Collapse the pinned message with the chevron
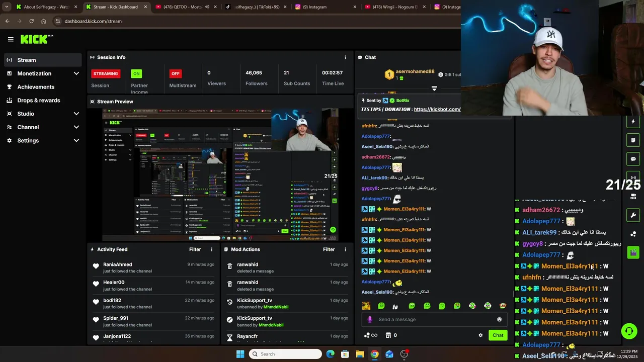Image resolution: width=644 pixels, height=362 pixels. pyautogui.click(x=434, y=88)
